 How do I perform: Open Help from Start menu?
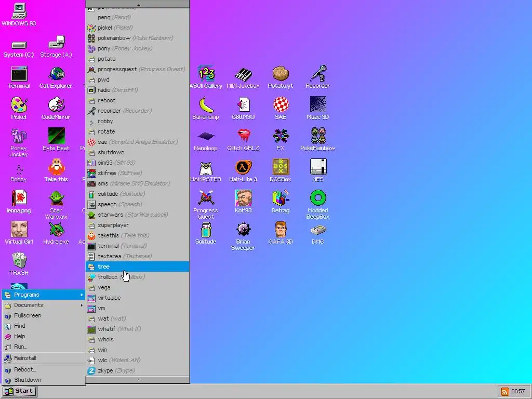coord(44,336)
